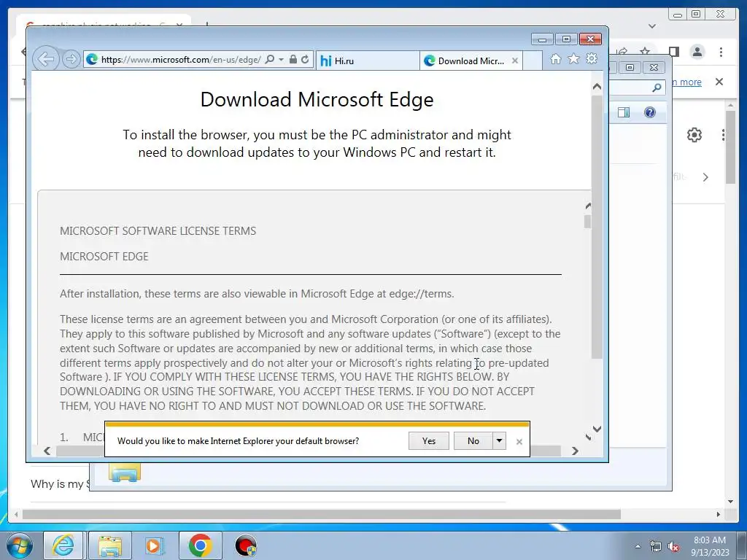Close the Download Microsoft Edge tab
The height and width of the screenshot is (560, 747).
(x=514, y=61)
